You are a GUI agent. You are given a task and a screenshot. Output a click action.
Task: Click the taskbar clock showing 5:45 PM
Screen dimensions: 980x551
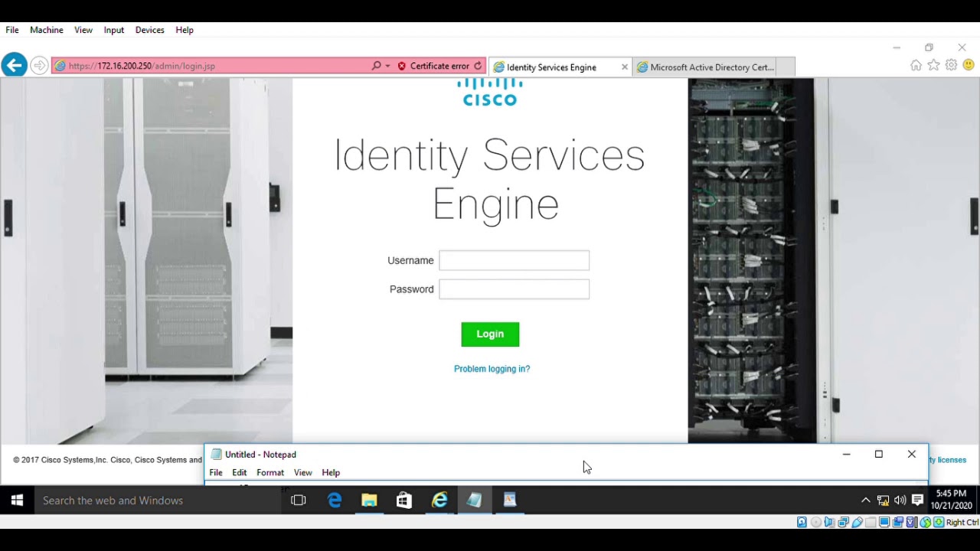point(951,500)
